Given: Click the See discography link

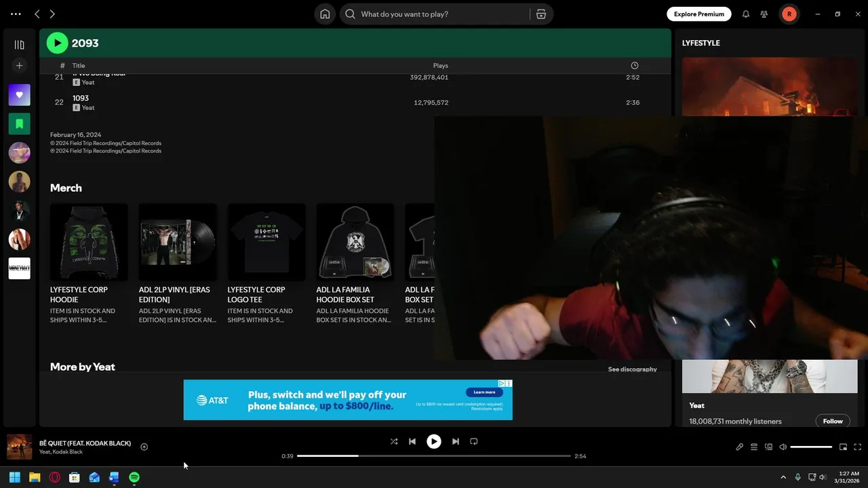Looking at the screenshot, I should pyautogui.click(x=632, y=369).
